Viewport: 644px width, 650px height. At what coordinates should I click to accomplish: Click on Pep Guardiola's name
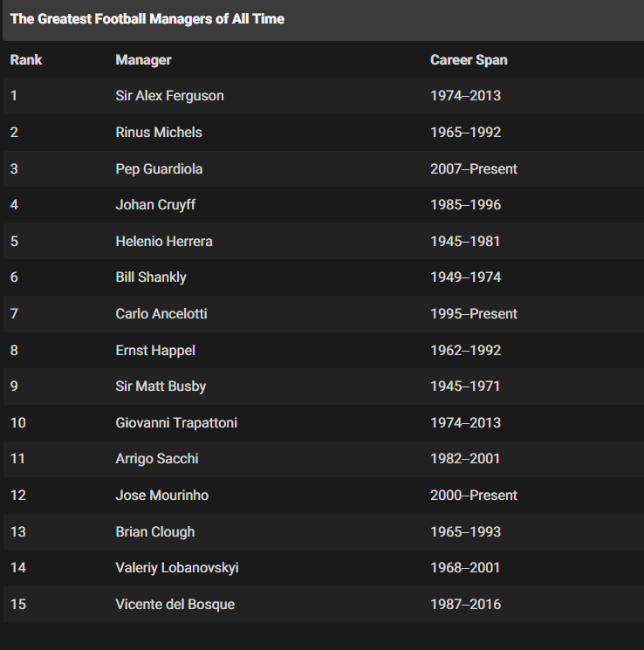(159, 169)
